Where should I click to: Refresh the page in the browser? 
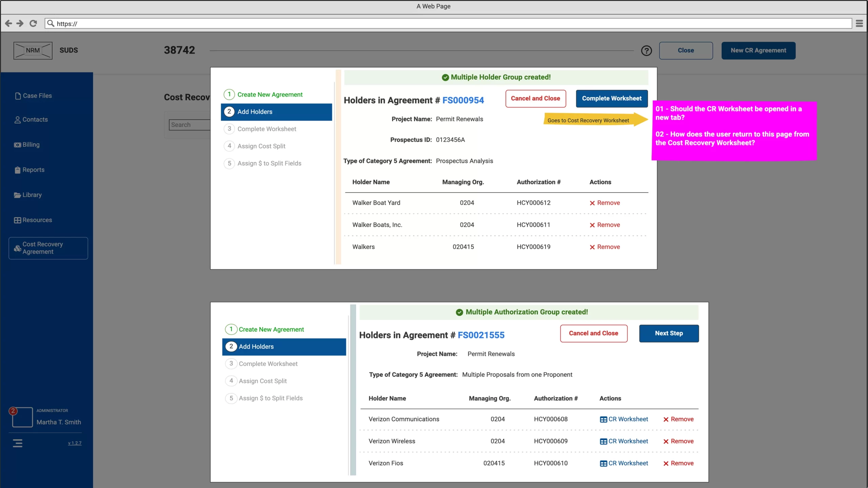pos(33,23)
